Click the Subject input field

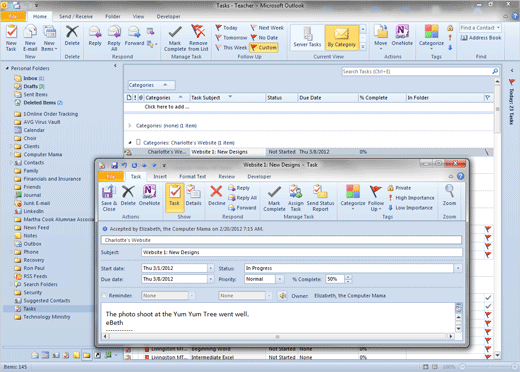coord(302,252)
